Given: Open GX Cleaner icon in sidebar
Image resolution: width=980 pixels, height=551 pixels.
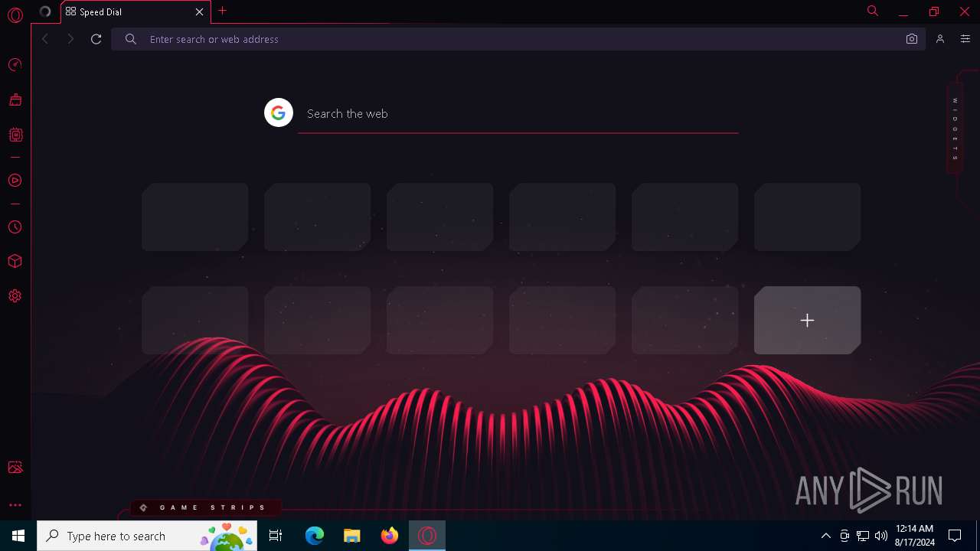Looking at the screenshot, I should click(x=15, y=99).
